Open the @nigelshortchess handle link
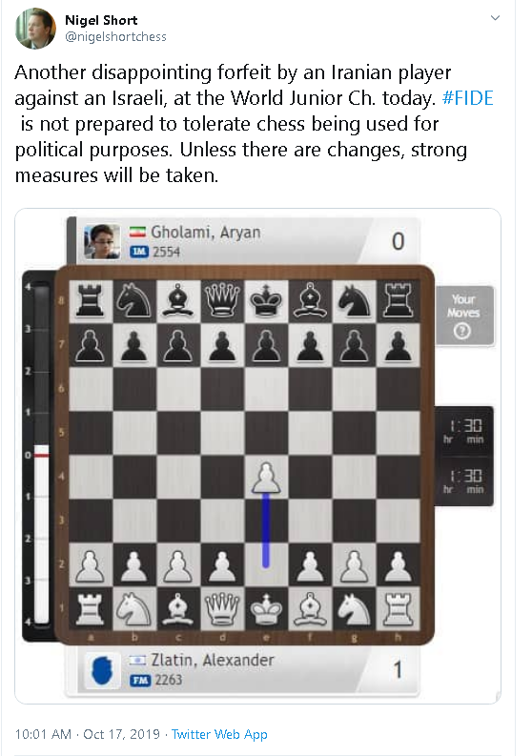This screenshot has height=756, width=532. pyautogui.click(x=115, y=37)
